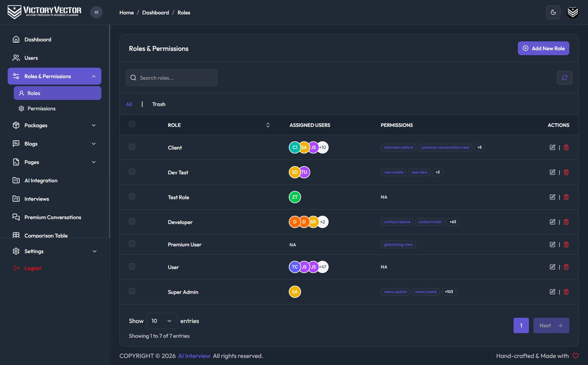Image resolution: width=588 pixels, height=365 pixels.
Task: Edit the Client role
Action: tap(552, 147)
